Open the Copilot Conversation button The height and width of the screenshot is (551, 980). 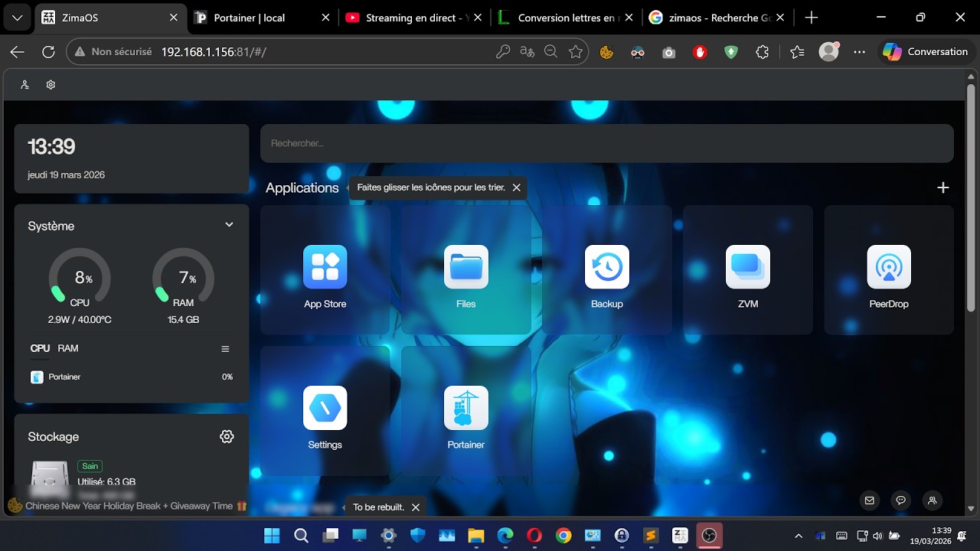coord(926,52)
